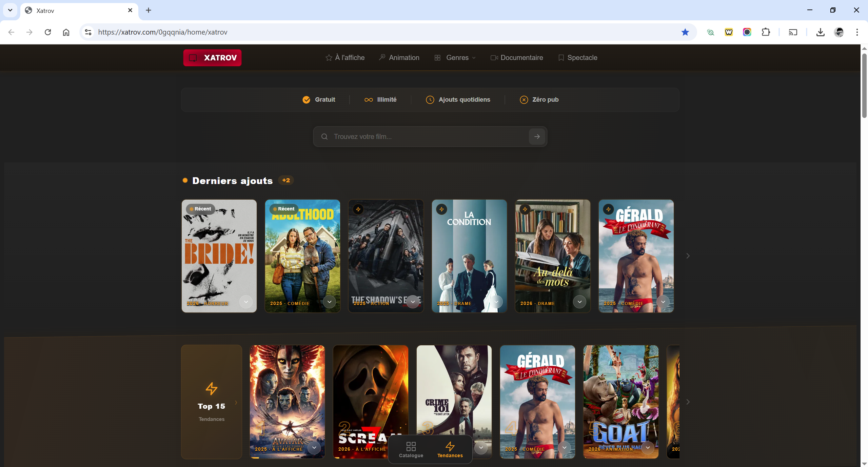Viewport: 868px width, 467px height.
Task: Submit search with the arrow icon
Action: [537, 137]
